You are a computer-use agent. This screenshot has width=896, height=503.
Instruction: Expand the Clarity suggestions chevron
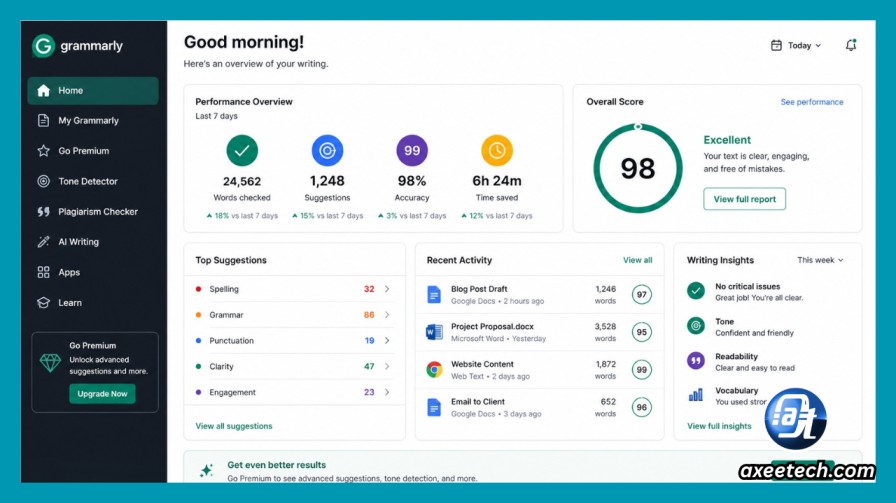click(387, 366)
